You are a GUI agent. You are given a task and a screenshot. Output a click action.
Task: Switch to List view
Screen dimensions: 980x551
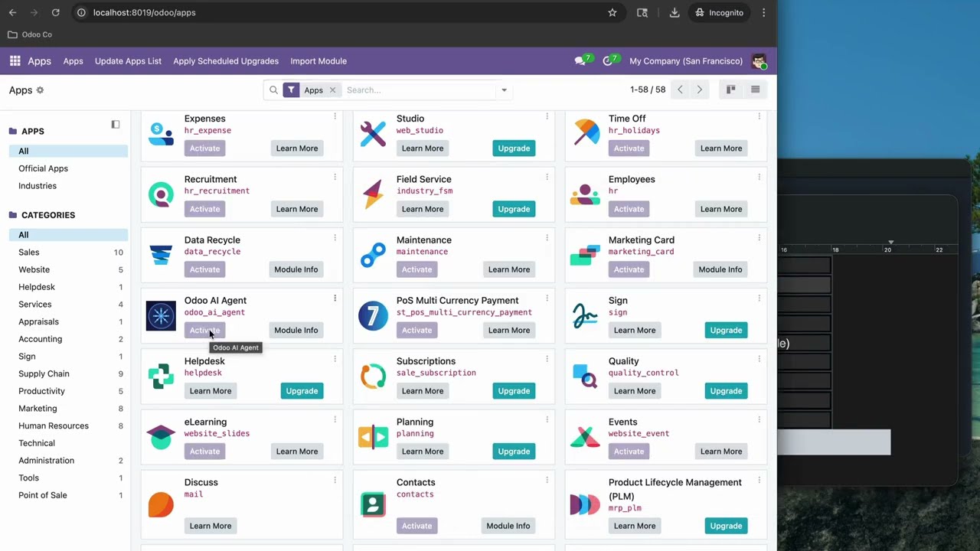pos(755,90)
